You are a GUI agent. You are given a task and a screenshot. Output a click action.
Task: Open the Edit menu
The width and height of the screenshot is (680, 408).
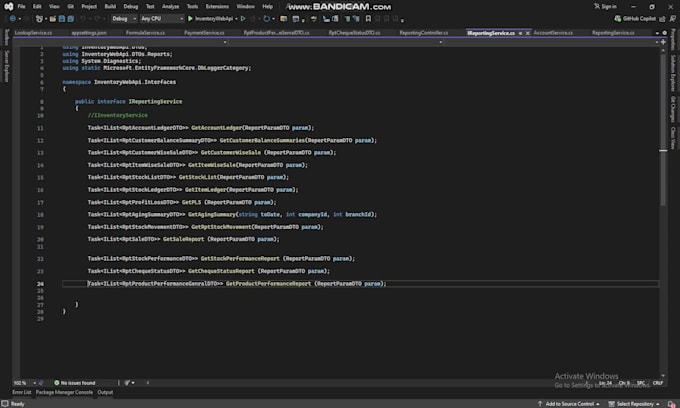[x=37, y=7]
